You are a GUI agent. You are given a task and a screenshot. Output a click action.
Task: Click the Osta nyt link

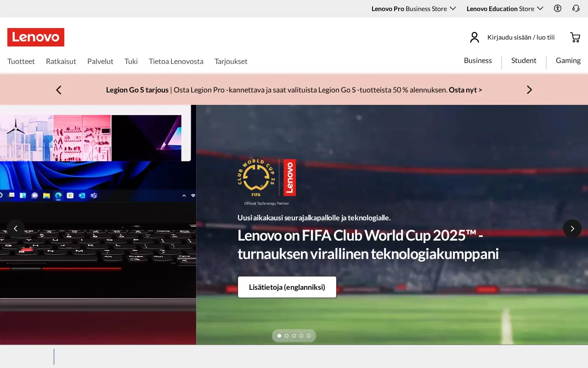pyautogui.click(x=465, y=90)
